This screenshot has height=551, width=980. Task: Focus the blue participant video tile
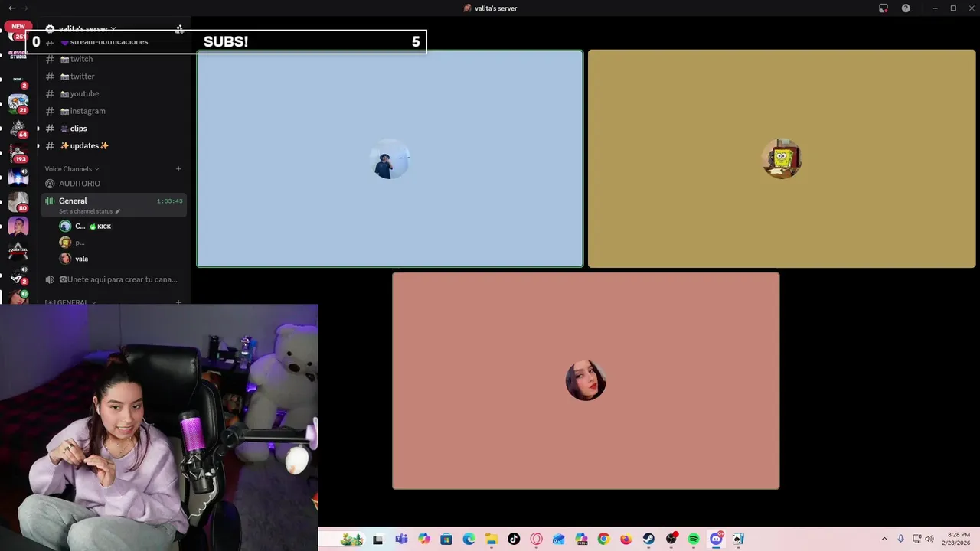pyautogui.click(x=390, y=158)
